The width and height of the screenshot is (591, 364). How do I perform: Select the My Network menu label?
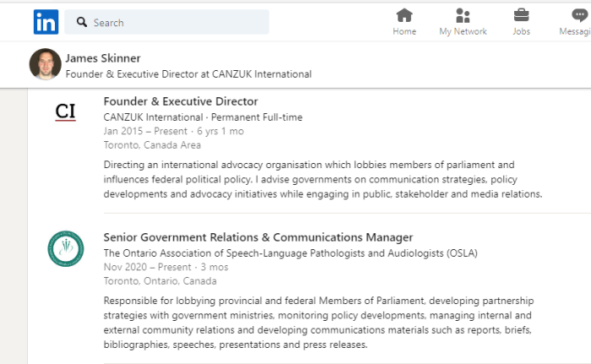[463, 31]
